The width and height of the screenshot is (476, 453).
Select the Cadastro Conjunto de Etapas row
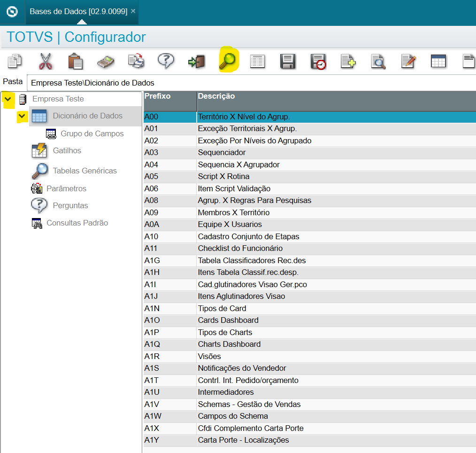[310, 237]
